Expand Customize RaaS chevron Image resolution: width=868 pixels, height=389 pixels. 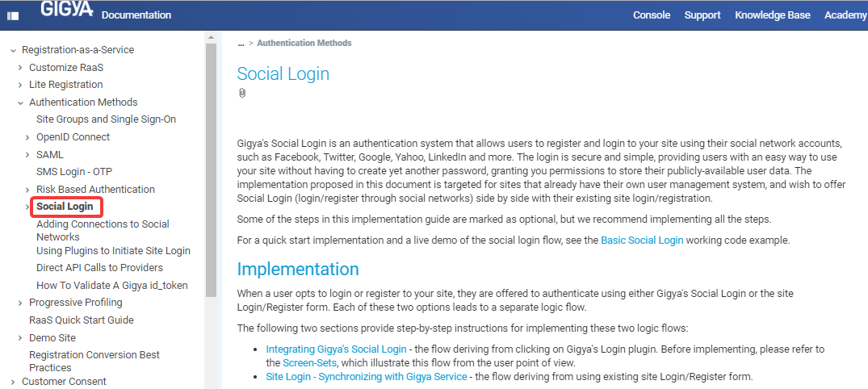pyautogui.click(x=20, y=68)
